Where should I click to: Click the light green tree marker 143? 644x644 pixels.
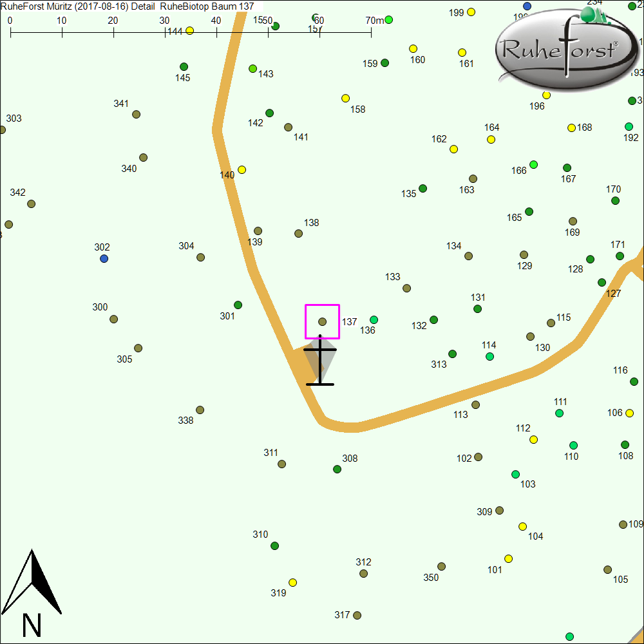click(252, 69)
